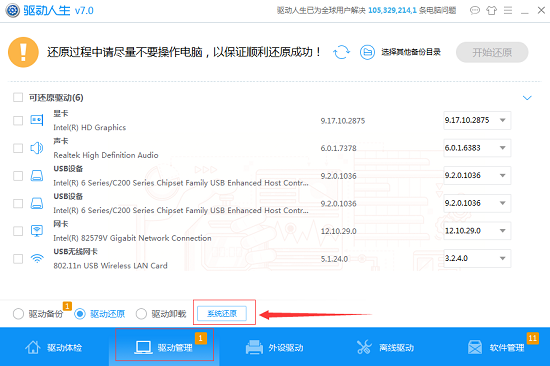Click the orange 11 badge on 软件管理
The width and height of the screenshot is (550, 366).
[x=532, y=338]
